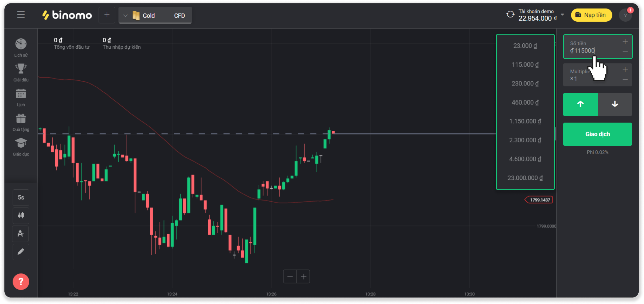This screenshot has height=304, width=644.
Task: Select the down direction arrow
Action: pyautogui.click(x=615, y=104)
